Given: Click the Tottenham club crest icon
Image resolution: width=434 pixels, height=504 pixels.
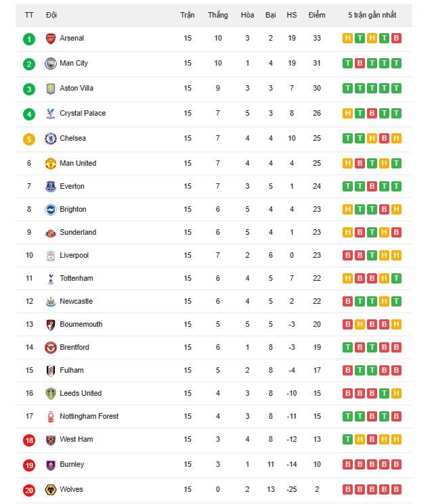Looking at the screenshot, I should click(x=51, y=279).
